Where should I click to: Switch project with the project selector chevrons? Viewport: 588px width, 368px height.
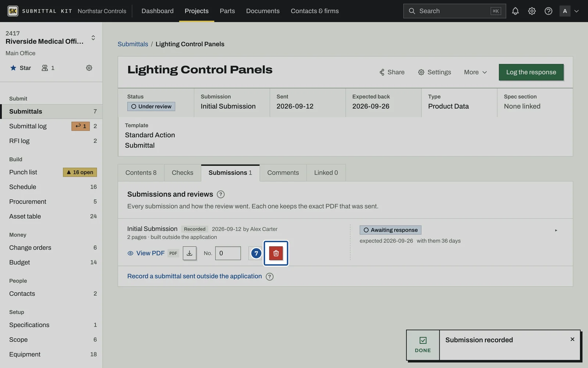coord(93,38)
